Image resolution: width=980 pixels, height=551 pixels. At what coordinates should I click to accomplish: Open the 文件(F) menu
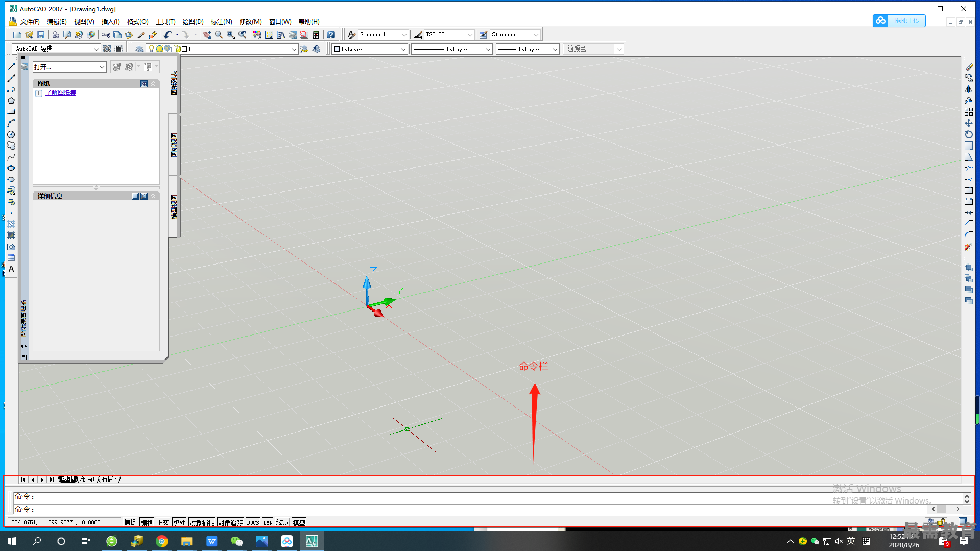pyautogui.click(x=30, y=21)
